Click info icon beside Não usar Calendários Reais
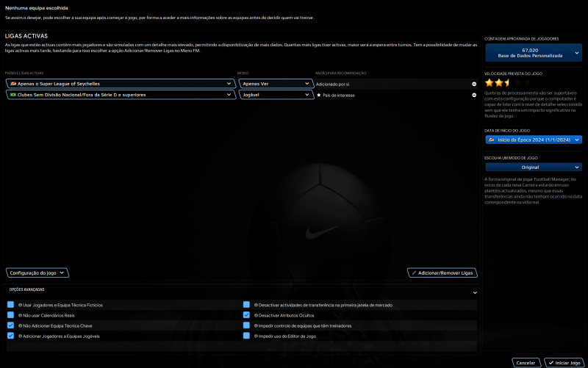 [x=21, y=316]
